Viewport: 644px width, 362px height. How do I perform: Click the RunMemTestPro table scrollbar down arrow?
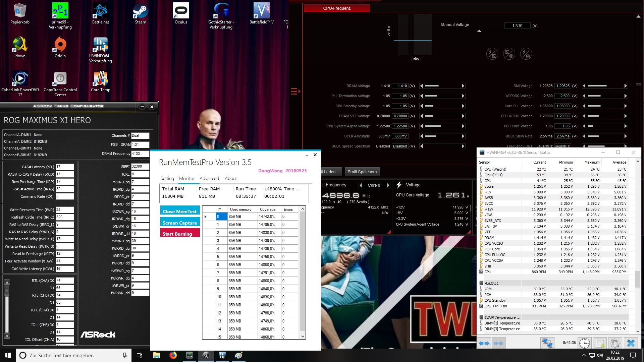[x=303, y=336]
